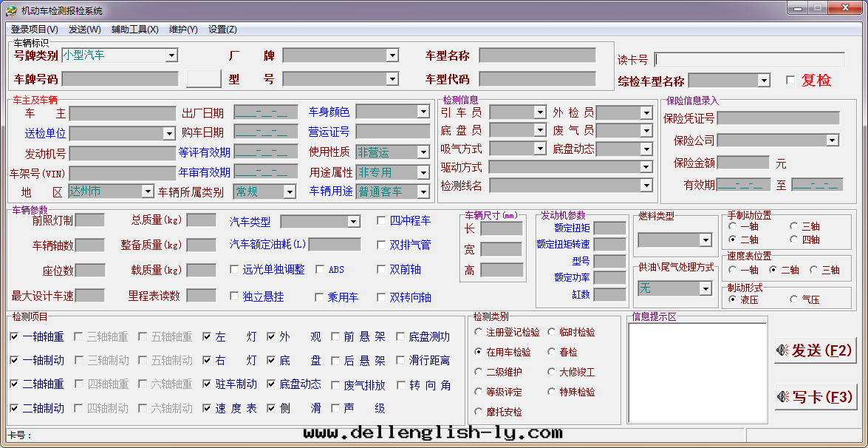Toggle the ABS checkbox
Viewport: 868px width, 448px height.
click(321, 270)
